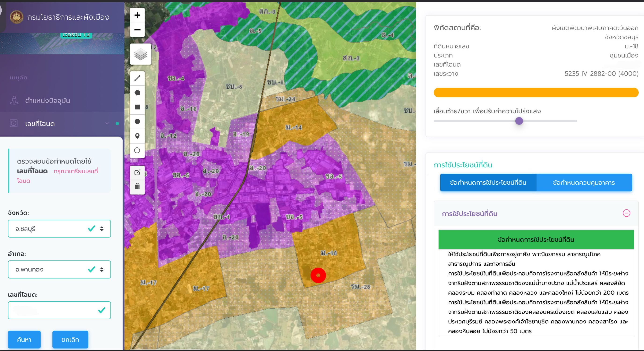Select the draw rectangle tool
This screenshot has height=351, width=644.
click(137, 107)
